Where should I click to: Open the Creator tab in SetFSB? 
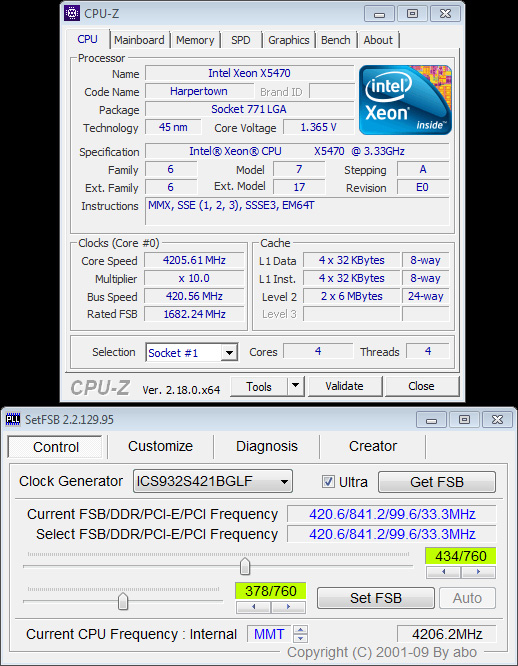(373, 446)
